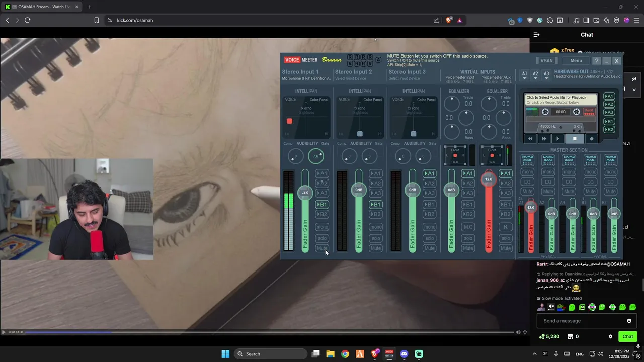Toggle EQ on master A1 bus
Image resolution: width=644 pixels, height=362 pixels.
(x=527, y=182)
